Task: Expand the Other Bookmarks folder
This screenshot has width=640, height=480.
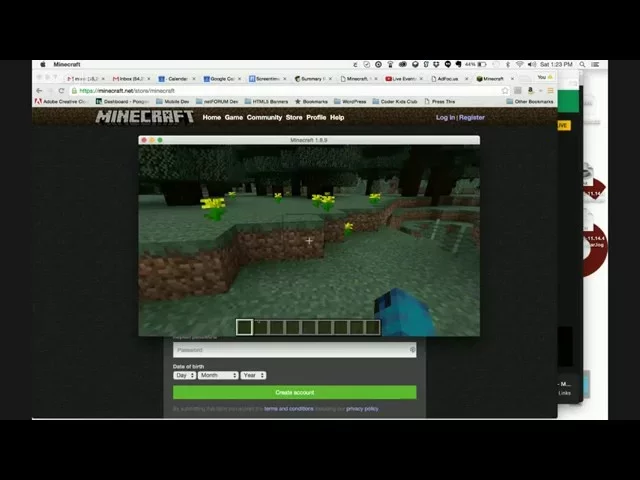Action: tap(530, 101)
